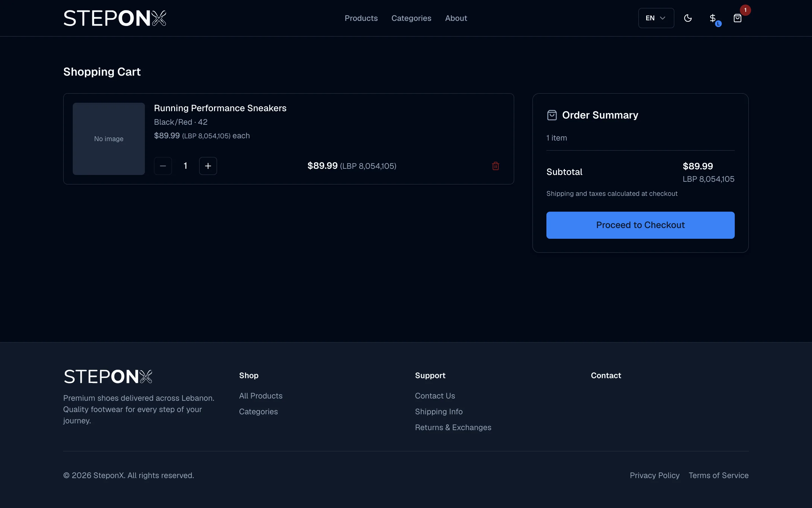Screen dimensions: 812x508
Task: Click the cart badge showing 1
Action: coord(745,10)
